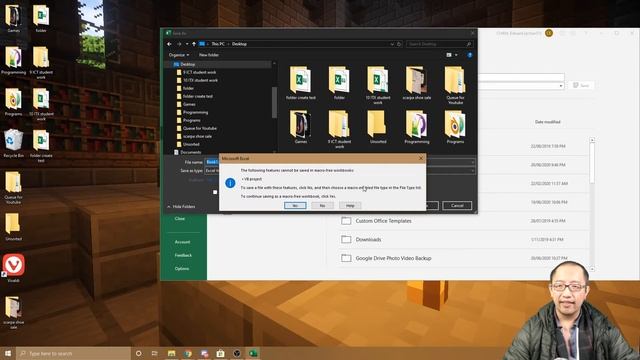Image resolution: width=640 pixels, height=360 pixels.
Task: Open recent locations dropdown beside navigation arrows
Action: [187, 44]
